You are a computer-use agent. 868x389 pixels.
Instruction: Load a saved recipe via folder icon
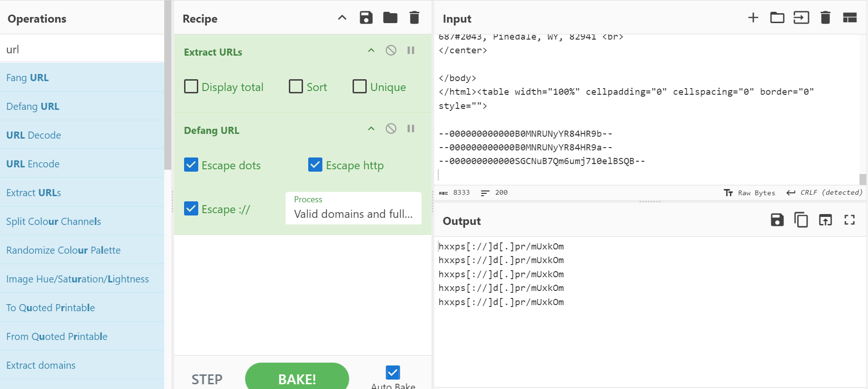[390, 18]
